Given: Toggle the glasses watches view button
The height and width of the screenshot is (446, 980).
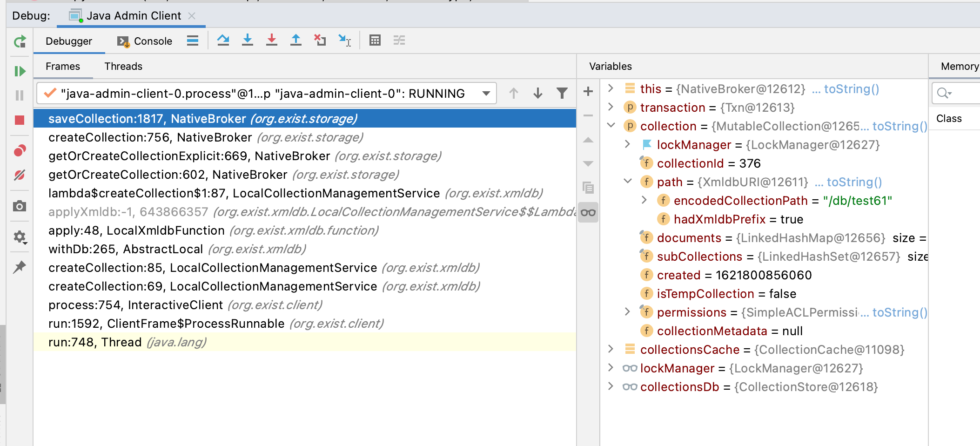Looking at the screenshot, I should 588,213.
